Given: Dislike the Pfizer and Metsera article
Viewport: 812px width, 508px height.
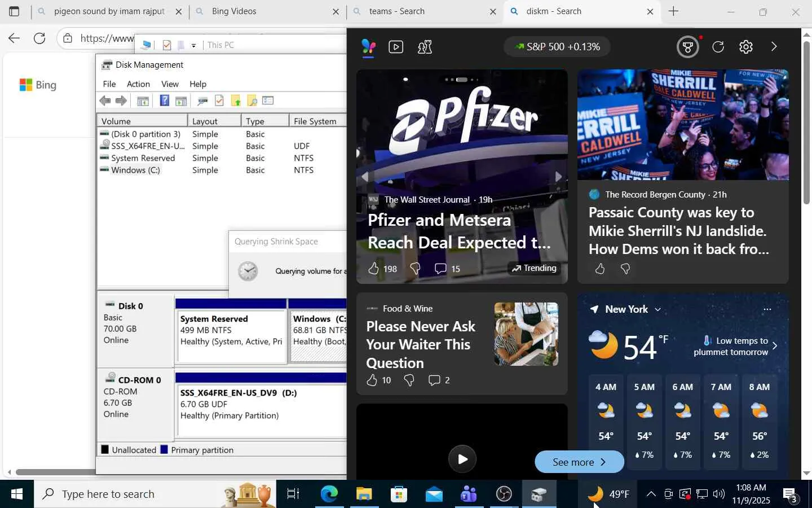Looking at the screenshot, I should [415, 269].
